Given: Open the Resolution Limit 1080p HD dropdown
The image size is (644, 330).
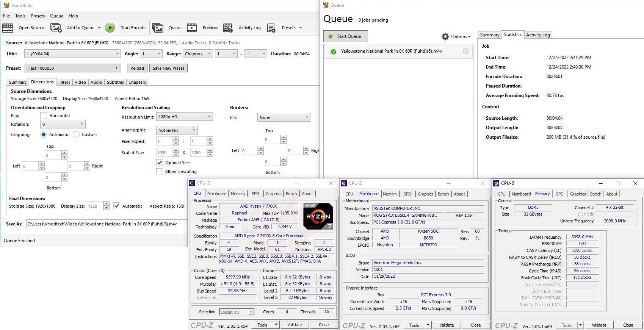Looking at the screenshot, I should (x=185, y=117).
